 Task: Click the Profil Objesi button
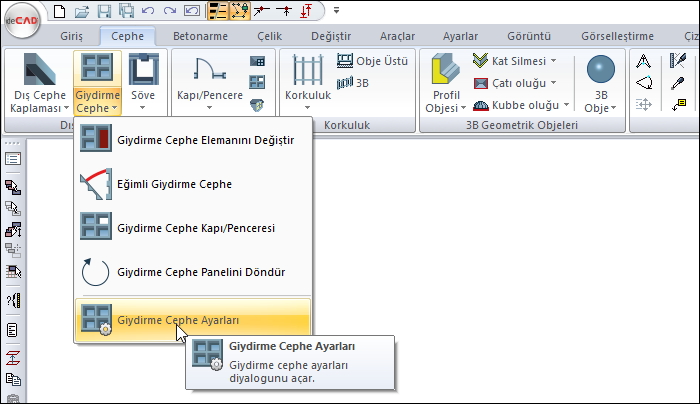(x=445, y=84)
